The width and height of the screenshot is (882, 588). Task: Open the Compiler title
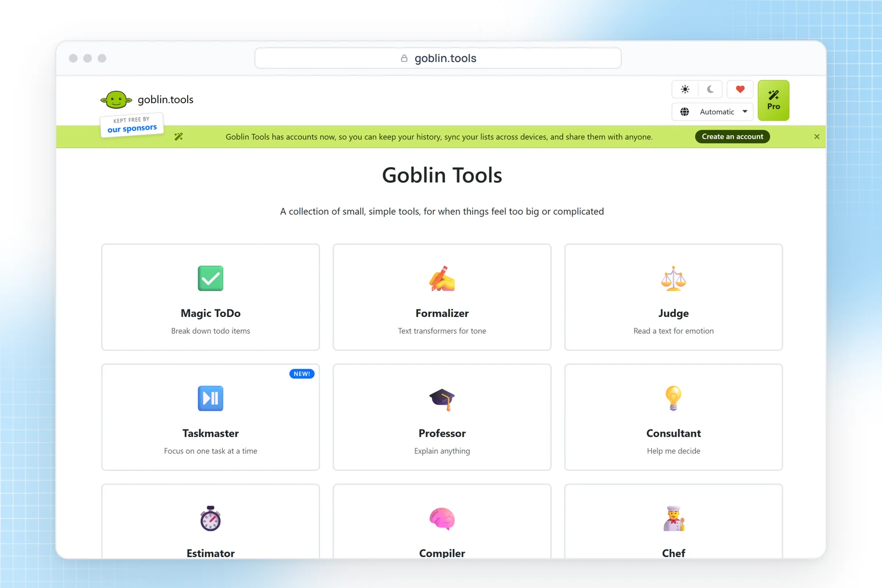442,553
